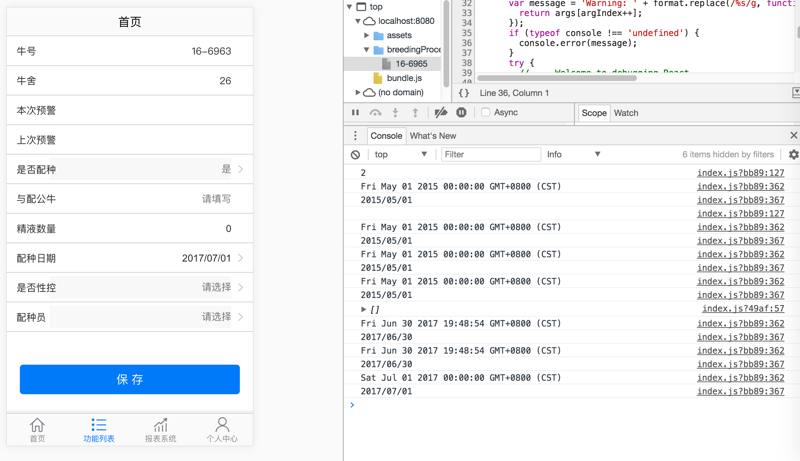Pause script execution in debugger
The image size is (800, 461).
click(355, 113)
